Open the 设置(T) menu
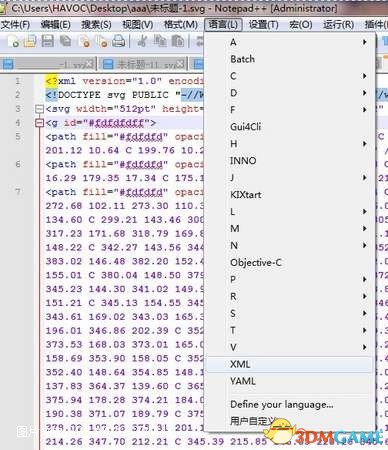 pyautogui.click(x=264, y=25)
